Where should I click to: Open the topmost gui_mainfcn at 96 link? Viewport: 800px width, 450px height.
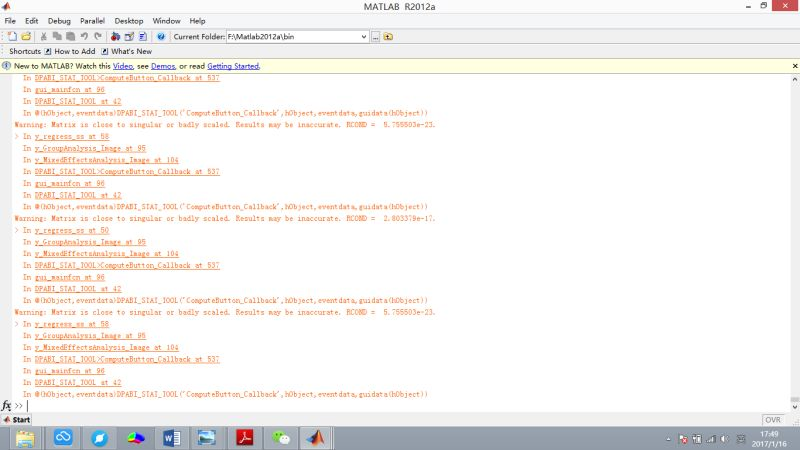coord(70,89)
